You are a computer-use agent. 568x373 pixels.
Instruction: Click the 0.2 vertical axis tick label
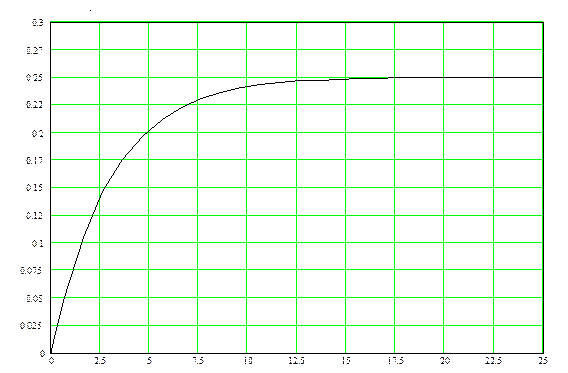click(38, 133)
